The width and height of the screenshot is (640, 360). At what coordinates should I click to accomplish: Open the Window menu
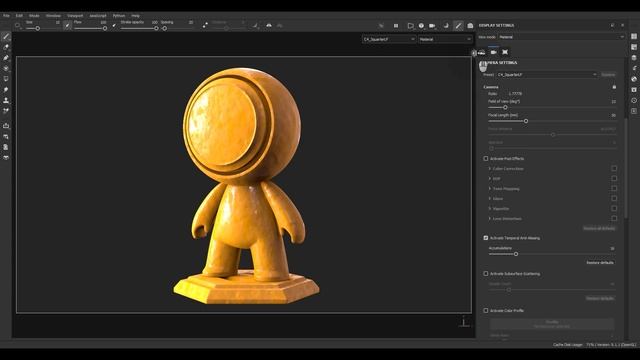[x=53, y=16]
